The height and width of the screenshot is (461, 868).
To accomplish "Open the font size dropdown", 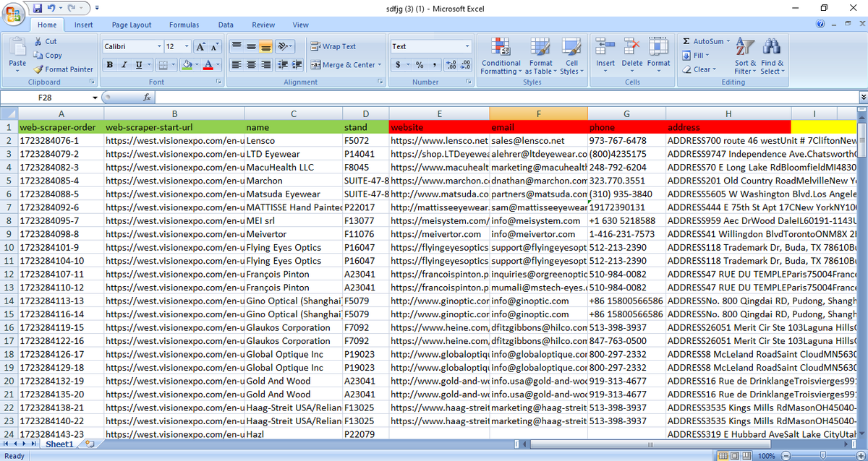I will 187,46.
